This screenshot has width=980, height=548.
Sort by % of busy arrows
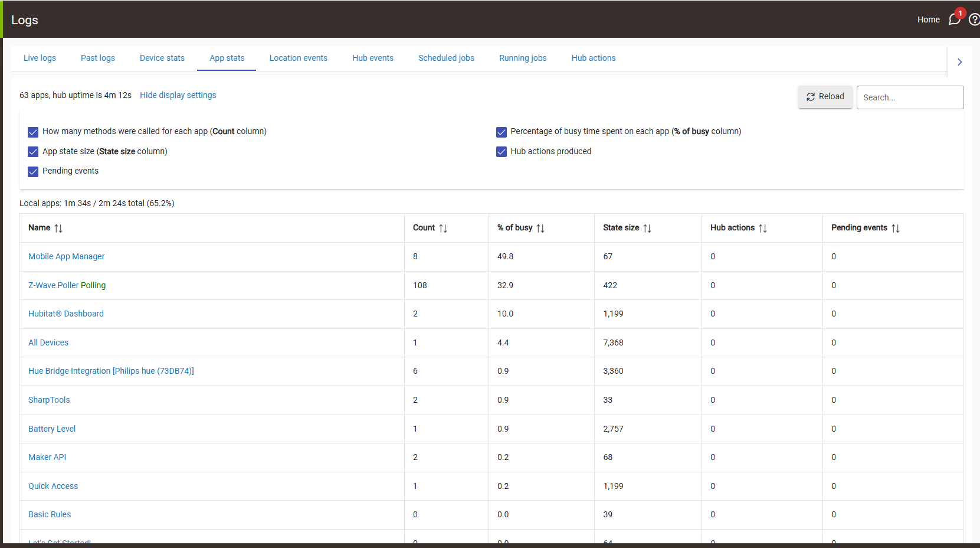pos(540,229)
